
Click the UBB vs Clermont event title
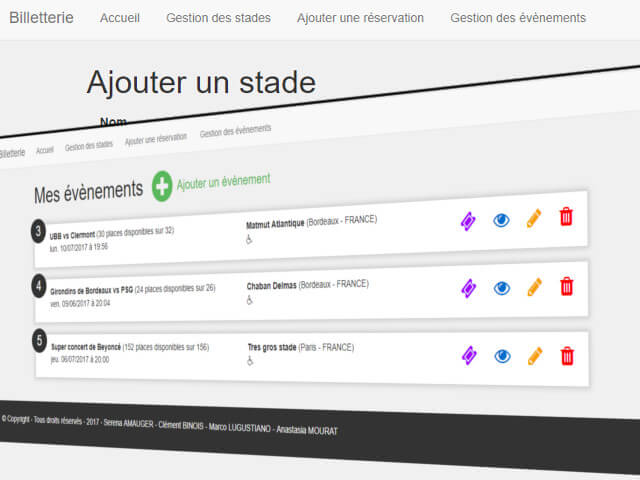[72, 236]
